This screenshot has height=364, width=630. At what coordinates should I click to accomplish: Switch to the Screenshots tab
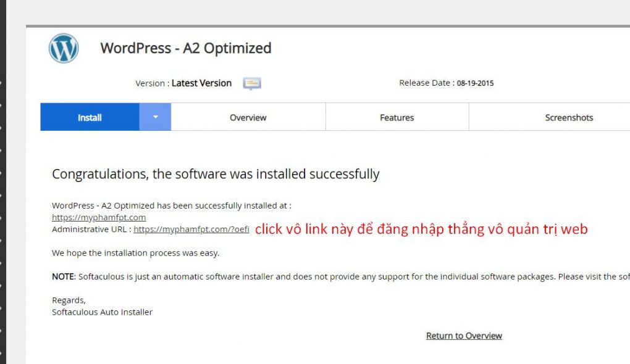click(x=569, y=117)
